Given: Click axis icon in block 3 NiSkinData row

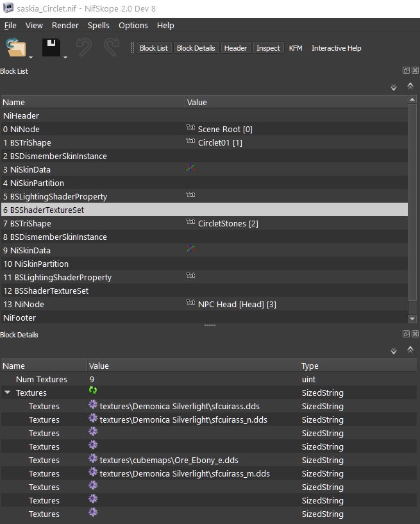Looking at the screenshot, I should (190, 169).
